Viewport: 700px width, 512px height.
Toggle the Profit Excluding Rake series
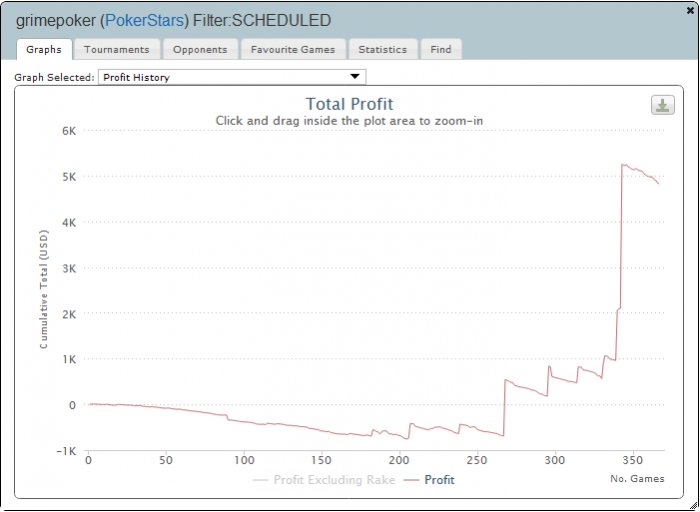pyautogui.click(x=324, y=480)
